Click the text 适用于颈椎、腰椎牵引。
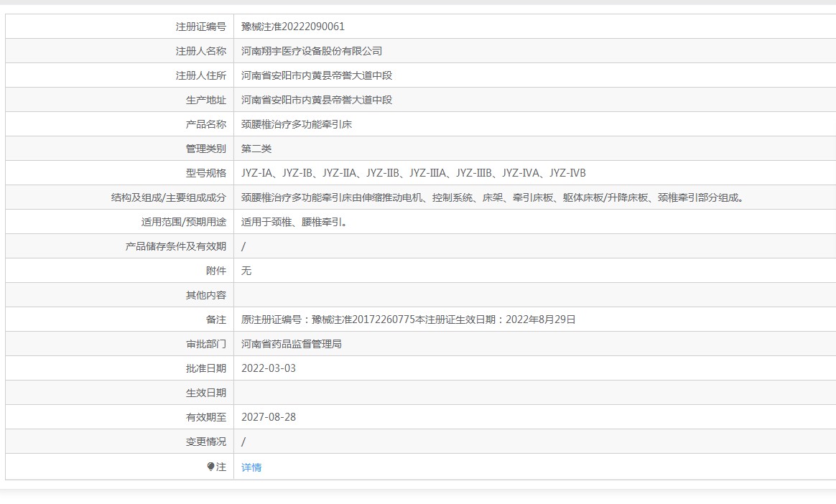 294,222
